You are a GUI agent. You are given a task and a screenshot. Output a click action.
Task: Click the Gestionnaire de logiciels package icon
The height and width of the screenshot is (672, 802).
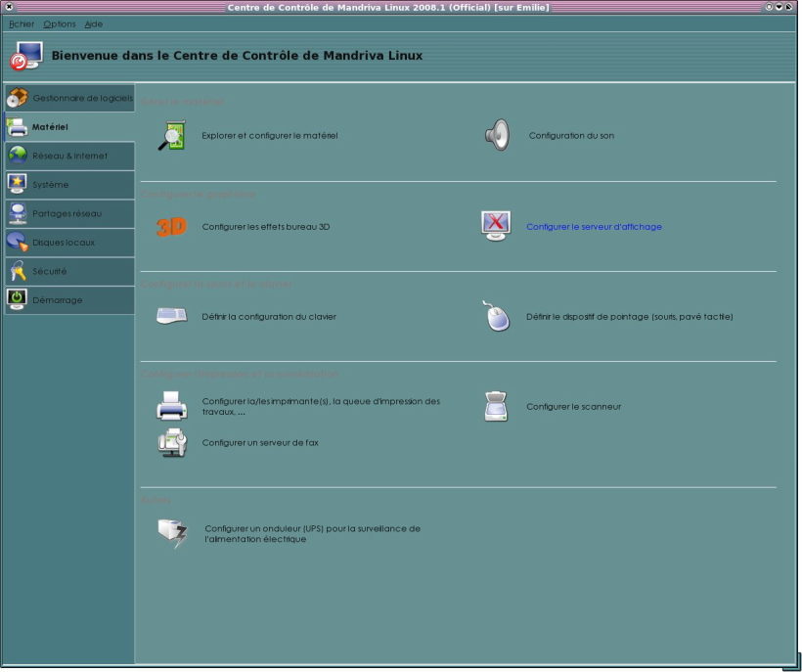coord(18,98)
